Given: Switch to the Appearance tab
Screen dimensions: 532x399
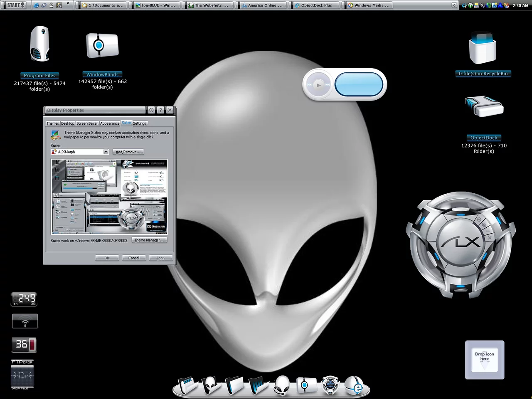Looking at the screenshot, I should [110, 123].
